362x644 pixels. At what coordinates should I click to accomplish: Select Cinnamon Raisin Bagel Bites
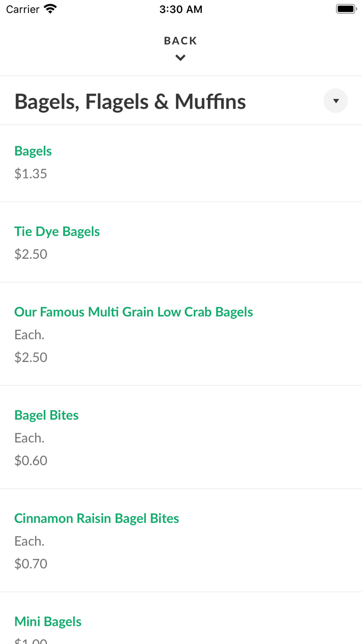(96, 518)
